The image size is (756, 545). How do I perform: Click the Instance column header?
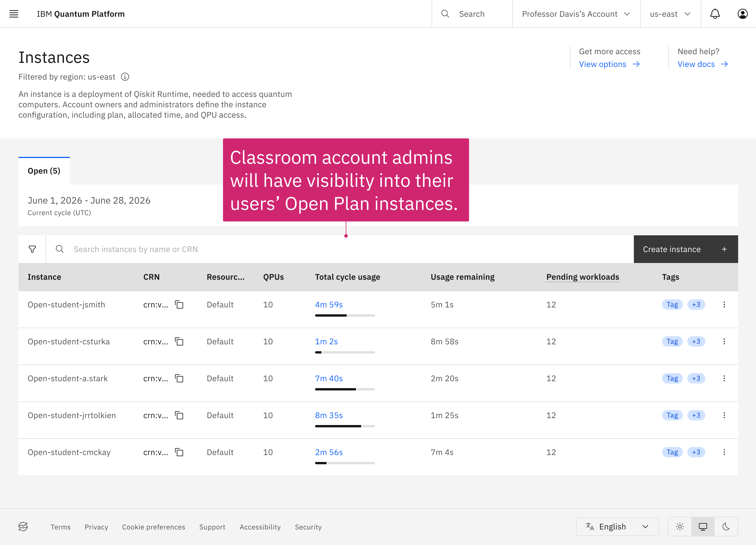44,277
